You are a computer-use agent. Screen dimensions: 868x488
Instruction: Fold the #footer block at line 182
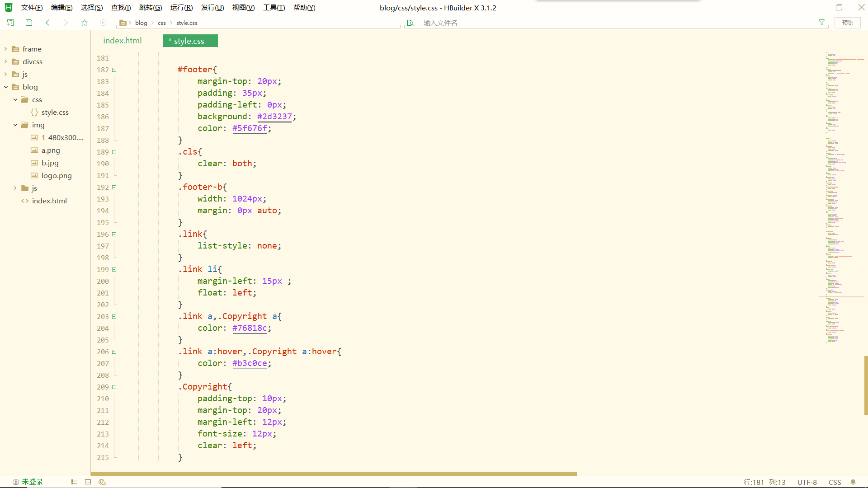pyautogui.click(x=114, y=70)
